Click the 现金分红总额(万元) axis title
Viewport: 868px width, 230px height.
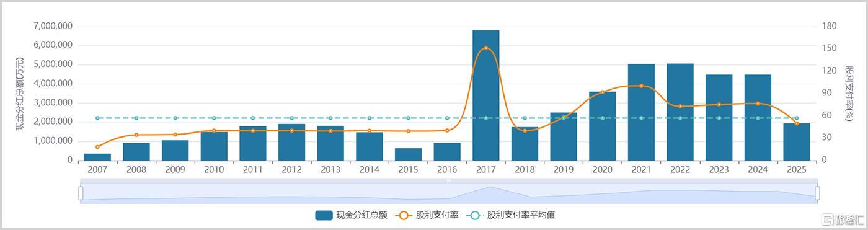click(20, 94)
